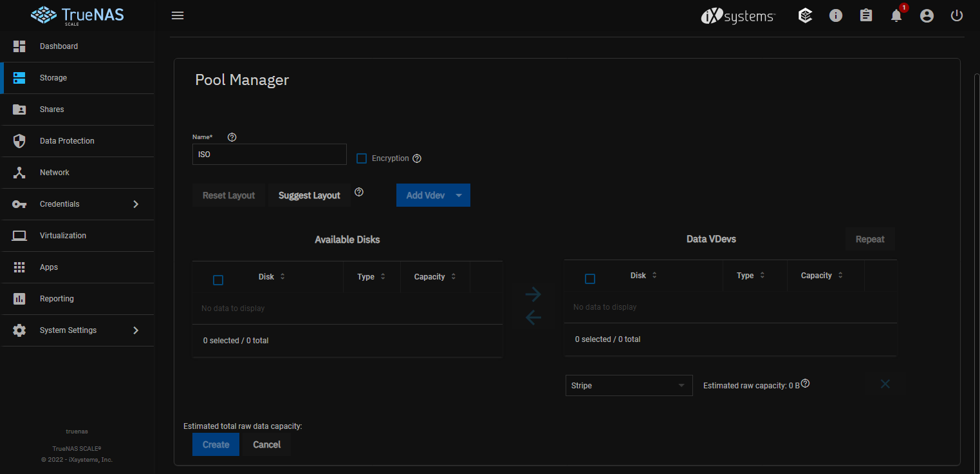980x474 pixels.
Task: Sort Available Disks by Type column
Action: (x=371, y=277)
